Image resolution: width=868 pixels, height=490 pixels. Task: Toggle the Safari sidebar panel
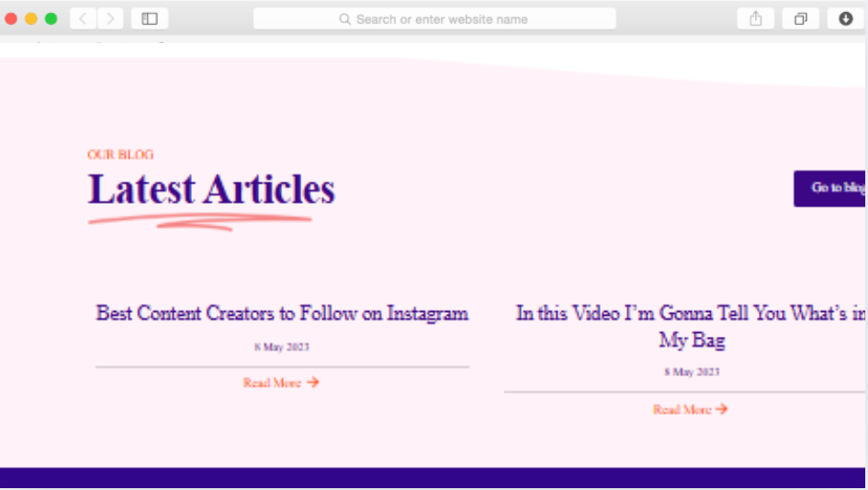[150, 18]
